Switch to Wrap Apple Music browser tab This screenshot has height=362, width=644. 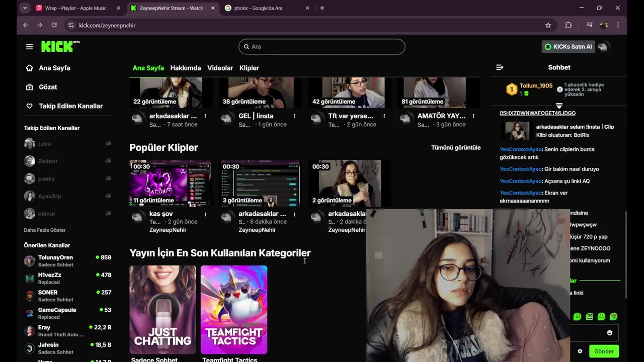pyautogui.click(x=75, y=8)
